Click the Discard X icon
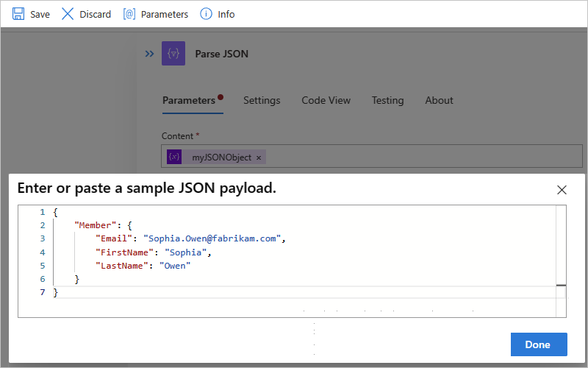Image resolution: width=588 pixels, height=368 pixels. [68, 14]
